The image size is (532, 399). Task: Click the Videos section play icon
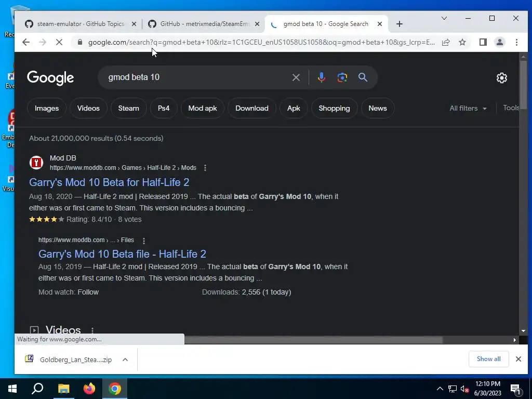pyautogui.click(x=34, y=330)
